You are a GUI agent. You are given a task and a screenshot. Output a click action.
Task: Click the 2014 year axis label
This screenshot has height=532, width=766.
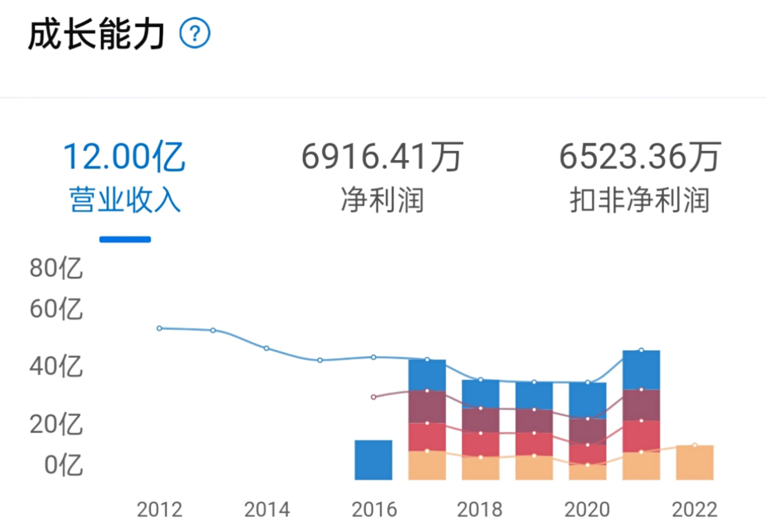(x=267, y=510)
